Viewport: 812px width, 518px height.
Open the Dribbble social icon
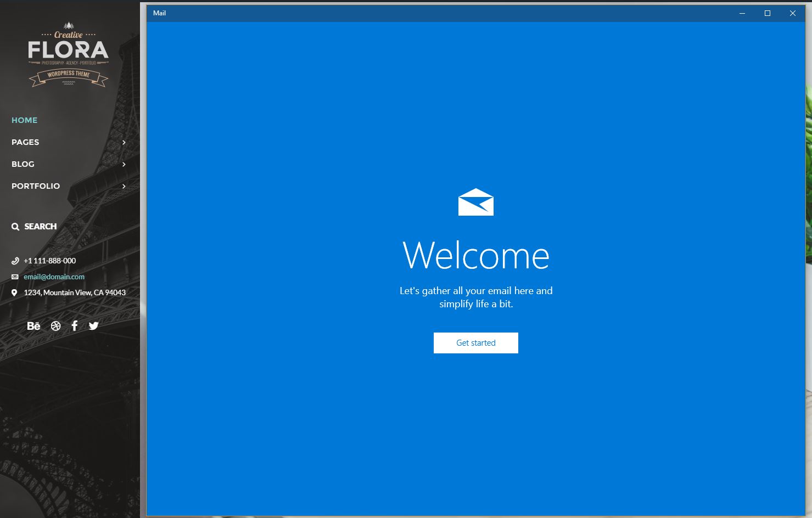click(x=55, y=326)
